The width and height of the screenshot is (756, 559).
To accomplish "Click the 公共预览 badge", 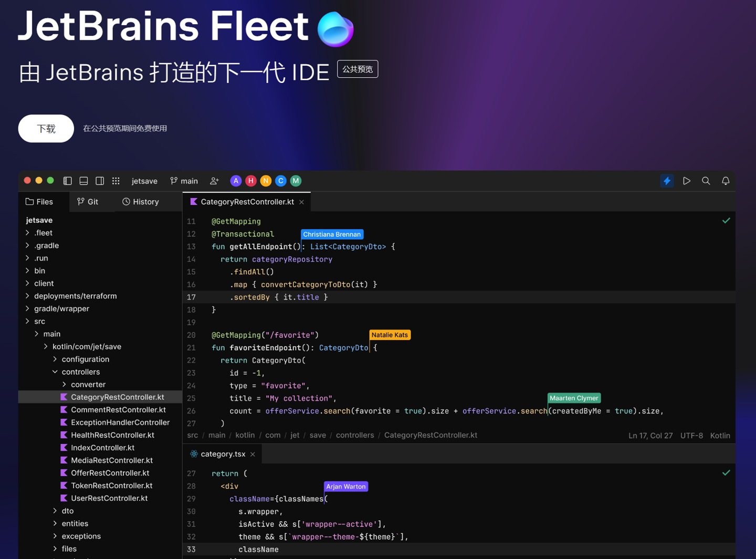I will click(x=358, y=69).
